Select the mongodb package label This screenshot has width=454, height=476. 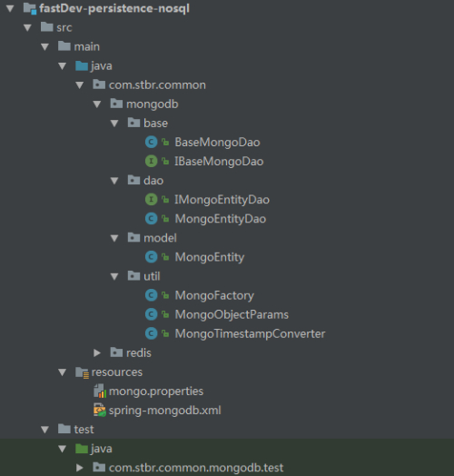point(153,104)
